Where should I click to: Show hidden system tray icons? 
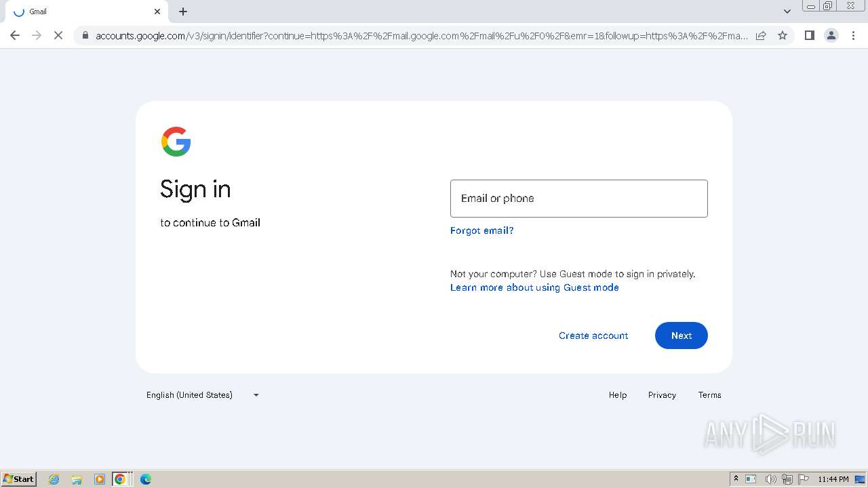pyautogui.click(x=736, y=479)
